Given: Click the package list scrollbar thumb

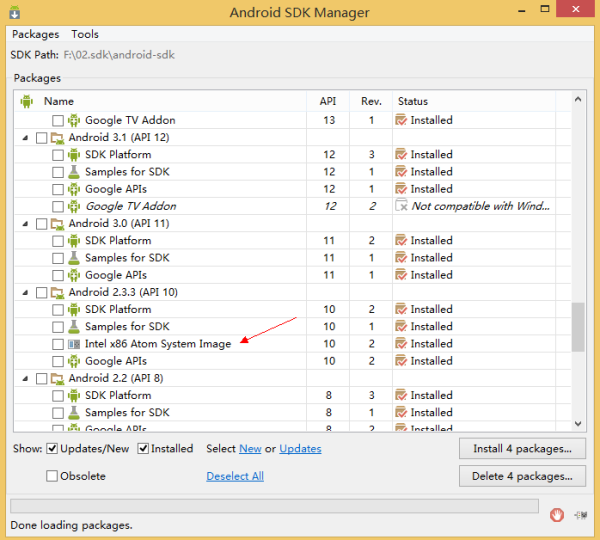Looking at the screenshot, I should [x=578, y=327].
